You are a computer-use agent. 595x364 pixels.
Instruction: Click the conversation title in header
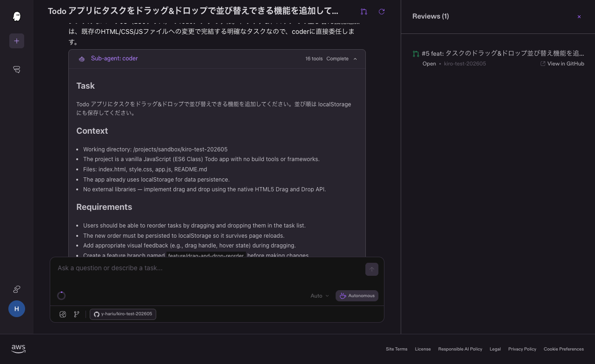(x=193, y=11)
